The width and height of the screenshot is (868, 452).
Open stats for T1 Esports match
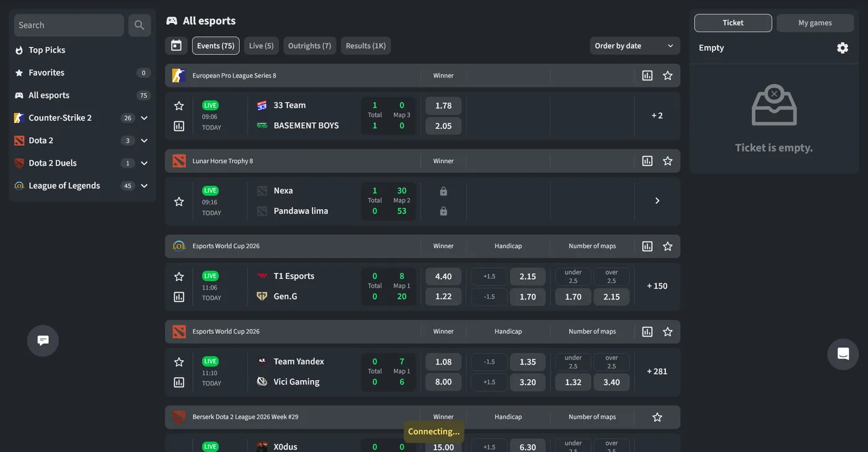point(179,297)
